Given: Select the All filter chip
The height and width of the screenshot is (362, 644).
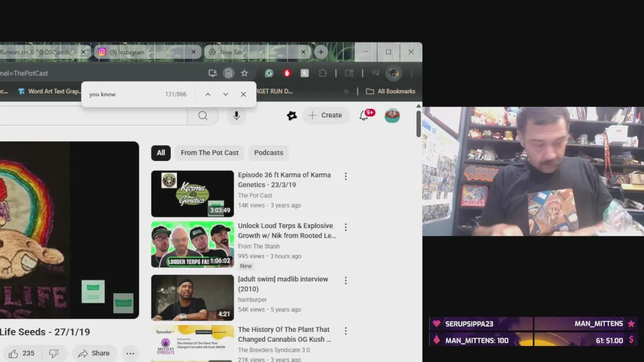Looking at the screenshot, I should pyautogui.click(x=161, y=153).
